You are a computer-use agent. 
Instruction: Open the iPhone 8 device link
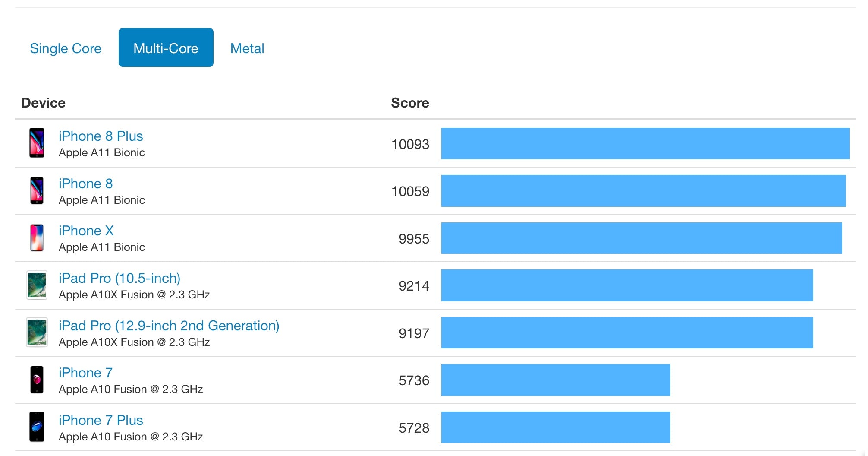point(85,184)
